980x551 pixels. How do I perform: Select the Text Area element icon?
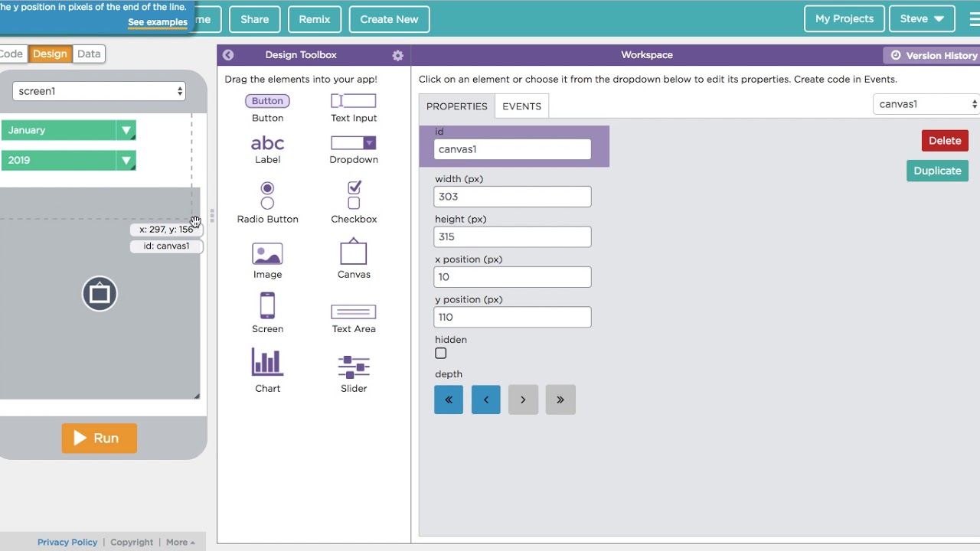point(353,312)
